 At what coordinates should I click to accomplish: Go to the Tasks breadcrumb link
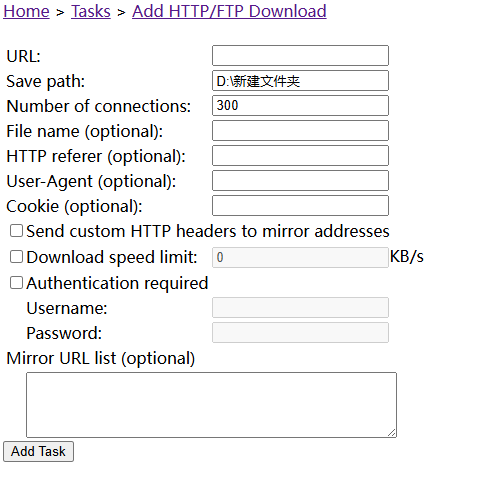pyautogui.click(x=91, y=11)
